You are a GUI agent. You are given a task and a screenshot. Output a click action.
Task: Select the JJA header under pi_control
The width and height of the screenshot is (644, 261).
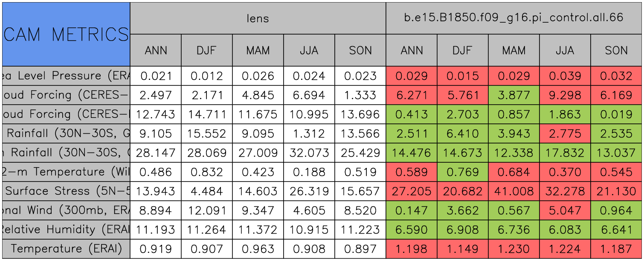point(565,50)
